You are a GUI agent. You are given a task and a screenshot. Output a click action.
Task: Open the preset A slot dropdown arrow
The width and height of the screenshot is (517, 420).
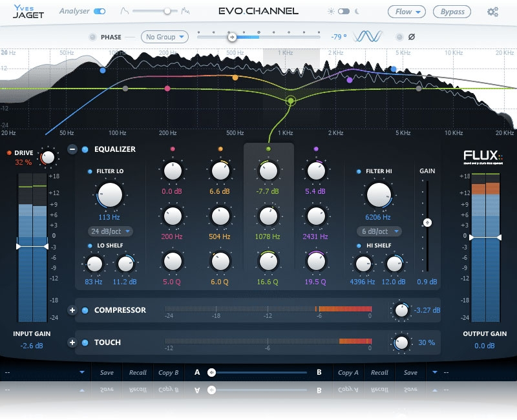[x=82, y=372]
